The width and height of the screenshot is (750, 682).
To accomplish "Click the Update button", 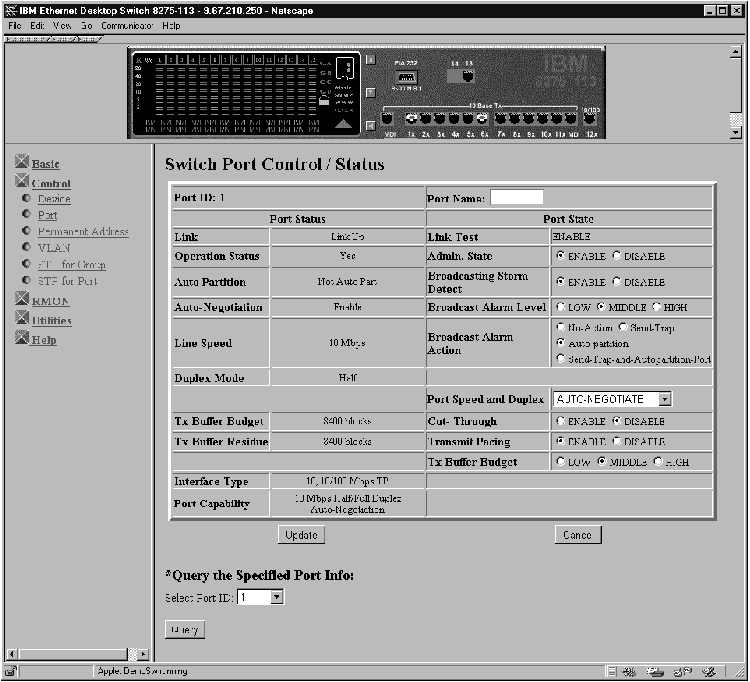I will pos(301,535).
